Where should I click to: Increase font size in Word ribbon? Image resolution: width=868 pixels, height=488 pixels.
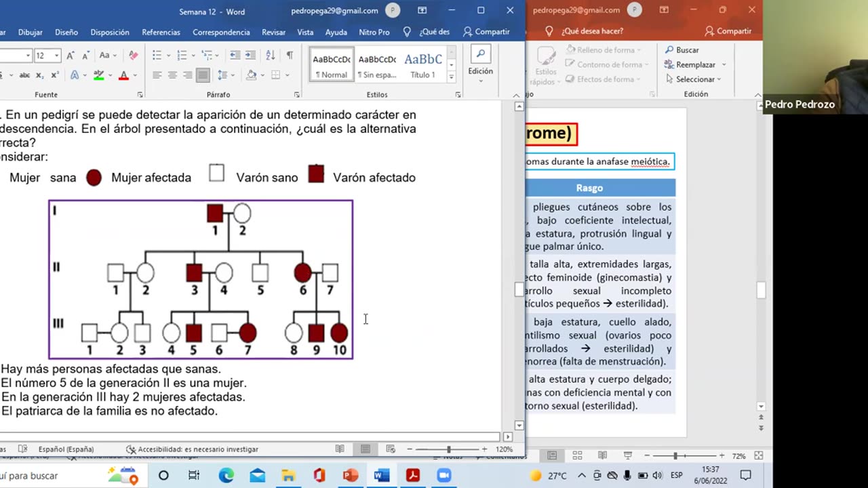[71, 56]
